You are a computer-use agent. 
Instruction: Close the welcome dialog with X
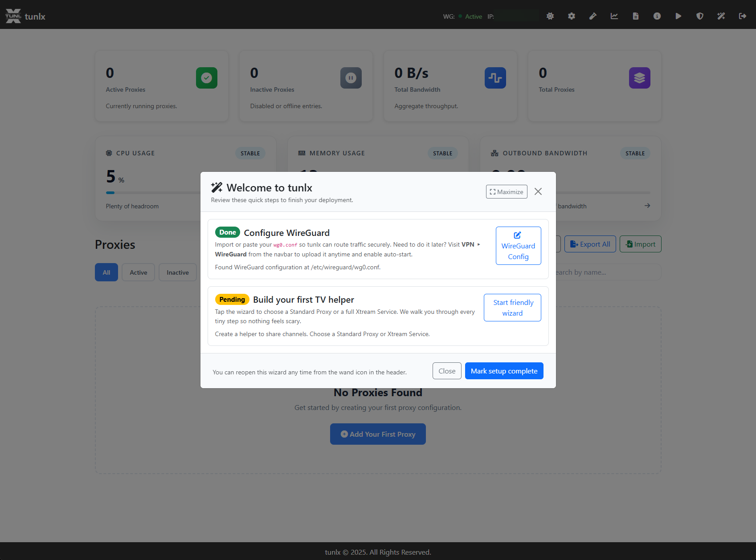pos(538,191)
